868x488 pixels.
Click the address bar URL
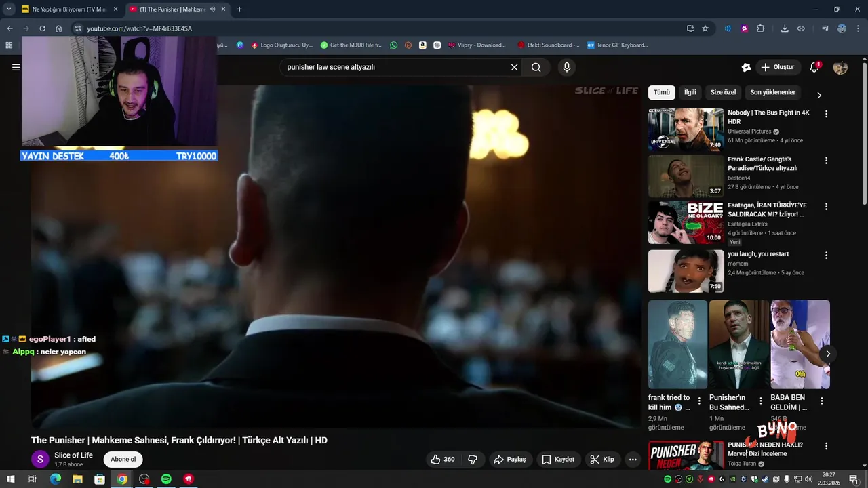click(x=139, y=28)
